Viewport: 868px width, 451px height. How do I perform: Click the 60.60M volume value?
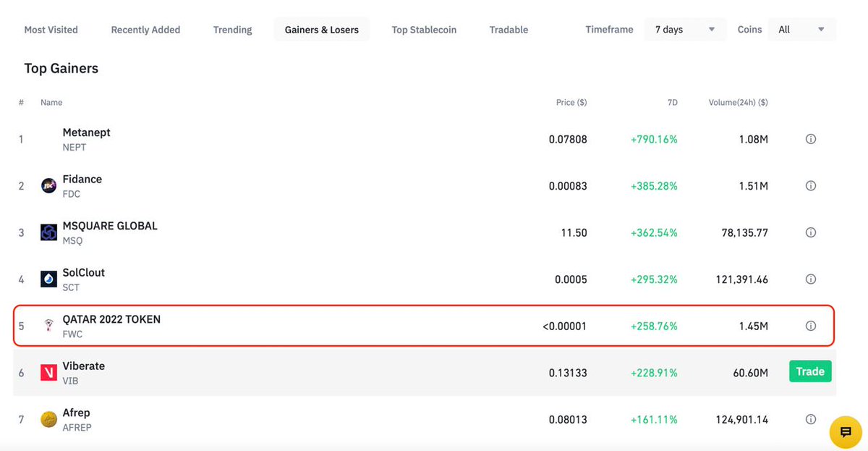pyautogui.click(x=750, y=373)
